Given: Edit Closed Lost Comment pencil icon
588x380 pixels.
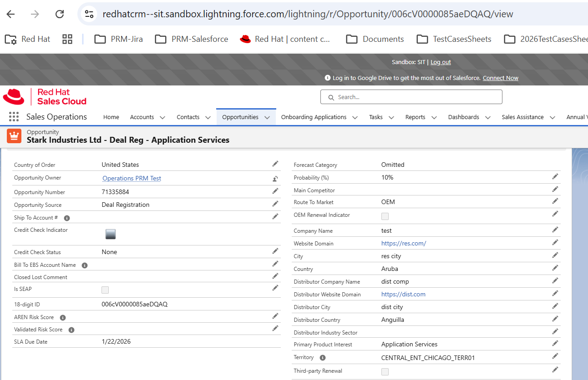Looking at the screenshot, I should tap(275, 276).
